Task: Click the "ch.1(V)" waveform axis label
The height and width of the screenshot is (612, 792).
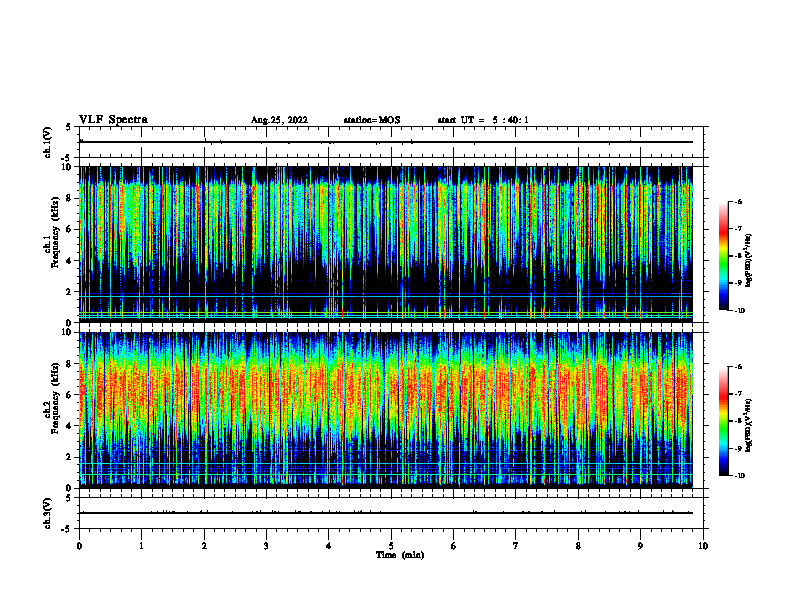Action: [x=47, y=142]
